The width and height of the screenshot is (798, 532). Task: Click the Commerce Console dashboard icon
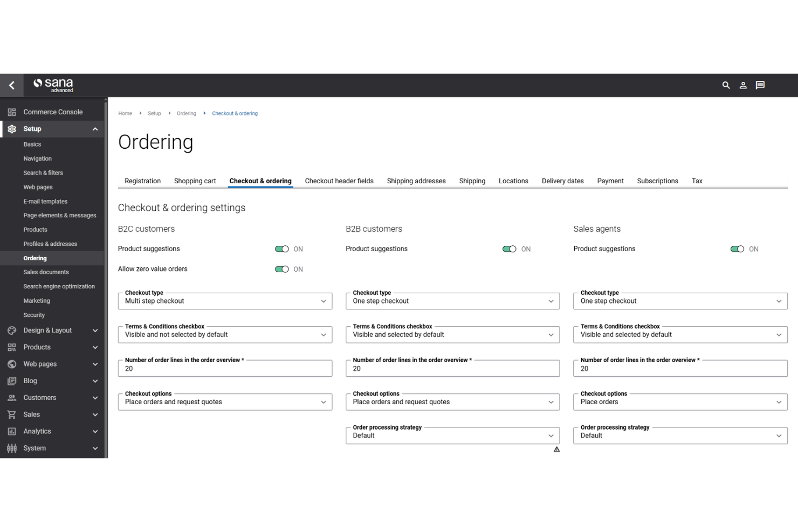[12, 112]
